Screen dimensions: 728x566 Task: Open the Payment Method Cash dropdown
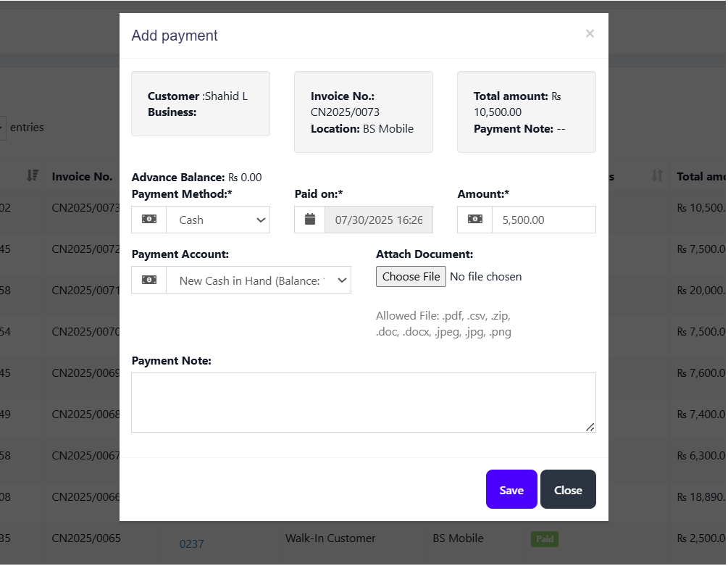pos(218,220)
